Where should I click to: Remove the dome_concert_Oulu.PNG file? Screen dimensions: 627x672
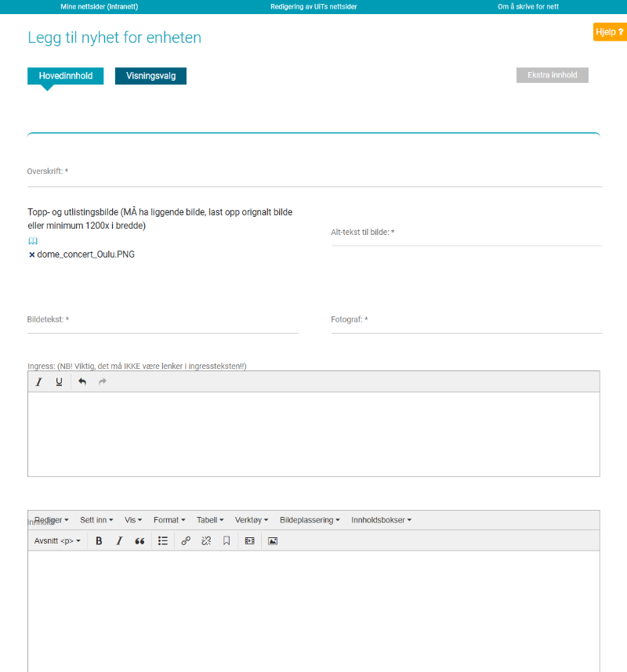coord(32,255)
